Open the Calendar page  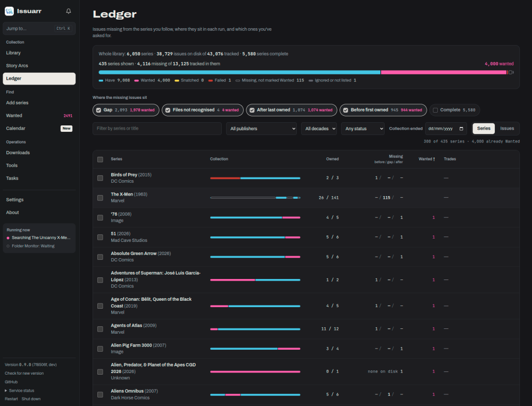pos(39,129)
